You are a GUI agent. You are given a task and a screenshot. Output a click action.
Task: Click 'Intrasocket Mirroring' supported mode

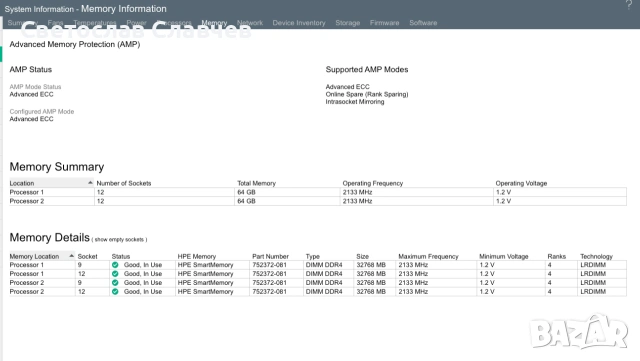coord(355,102)
